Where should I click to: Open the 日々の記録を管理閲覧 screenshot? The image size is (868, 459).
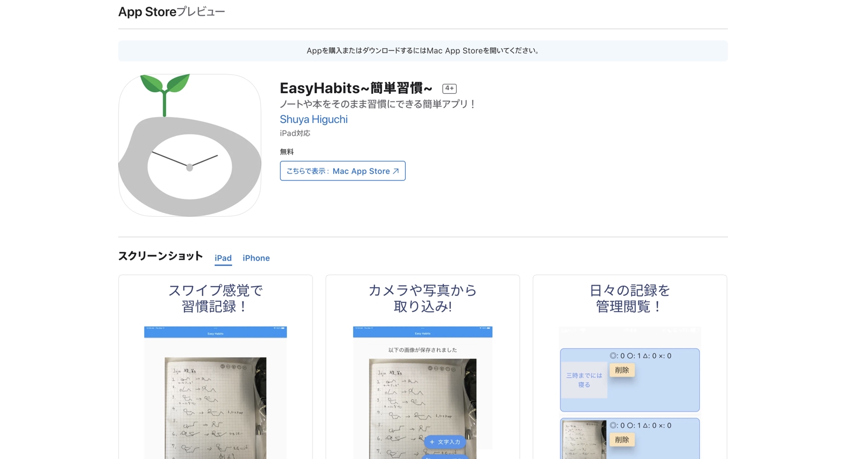(x=630, y=367)
